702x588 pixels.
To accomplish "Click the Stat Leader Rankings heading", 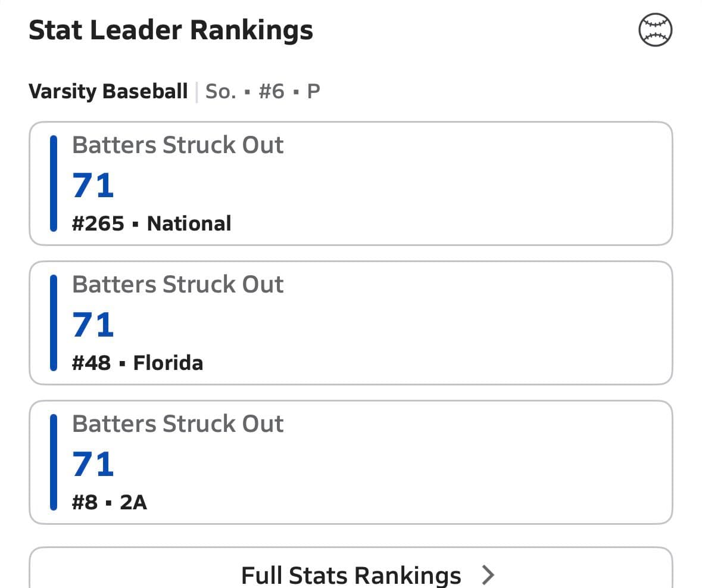I will coord(171,30).
